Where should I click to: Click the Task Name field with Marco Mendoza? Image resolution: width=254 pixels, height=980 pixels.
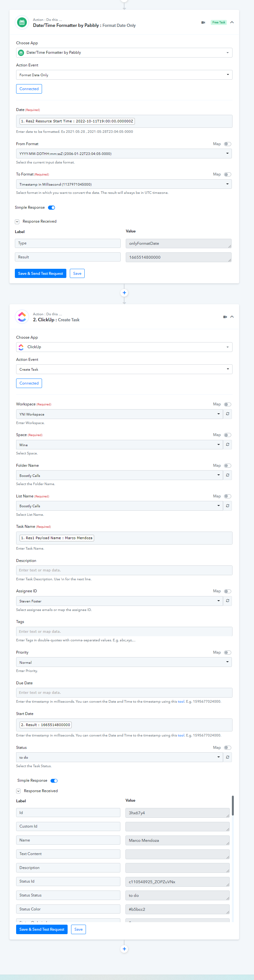coord(124,538)
